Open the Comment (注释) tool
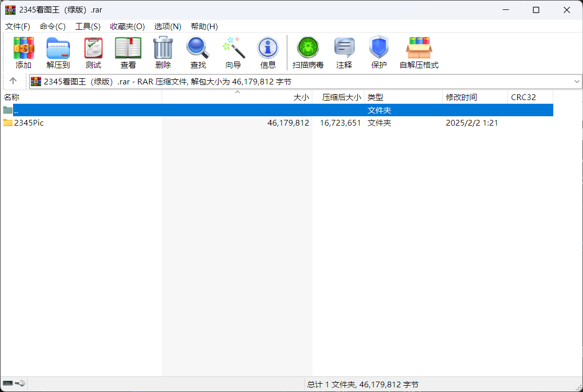The width and height of the screenshot is (583, 392). pos(344,48)
